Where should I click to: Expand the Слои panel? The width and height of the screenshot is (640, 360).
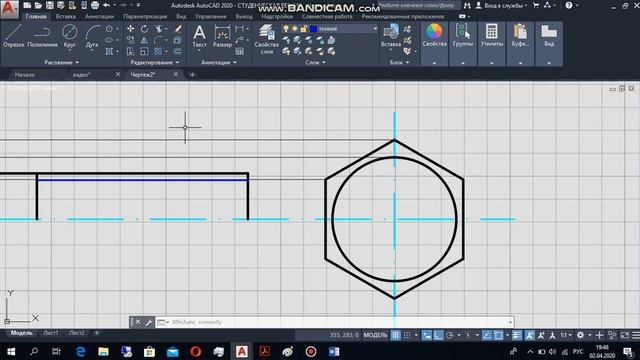[x=316, y=62]
